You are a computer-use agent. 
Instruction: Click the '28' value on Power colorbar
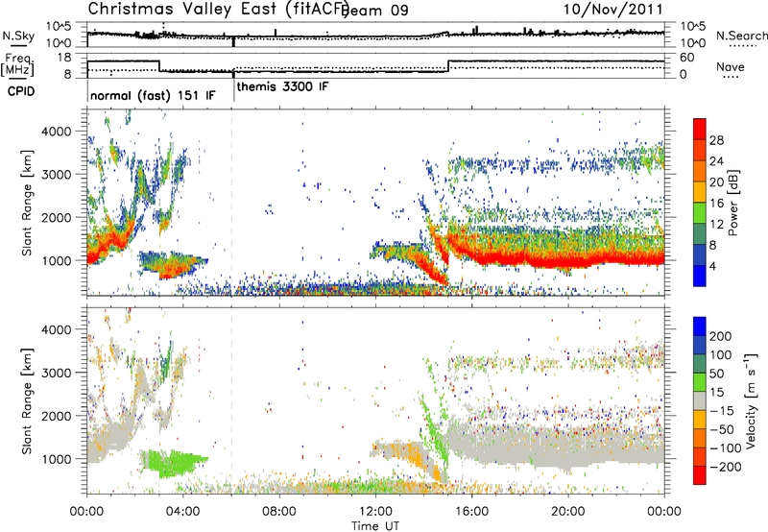(716, 140)
